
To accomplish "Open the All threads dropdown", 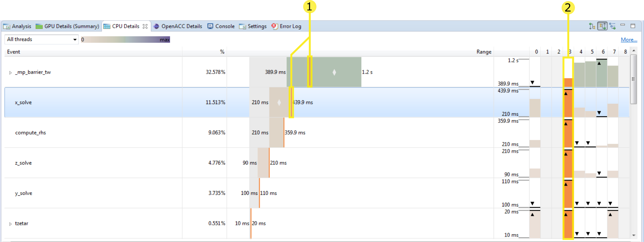I will tap(42, 40).
